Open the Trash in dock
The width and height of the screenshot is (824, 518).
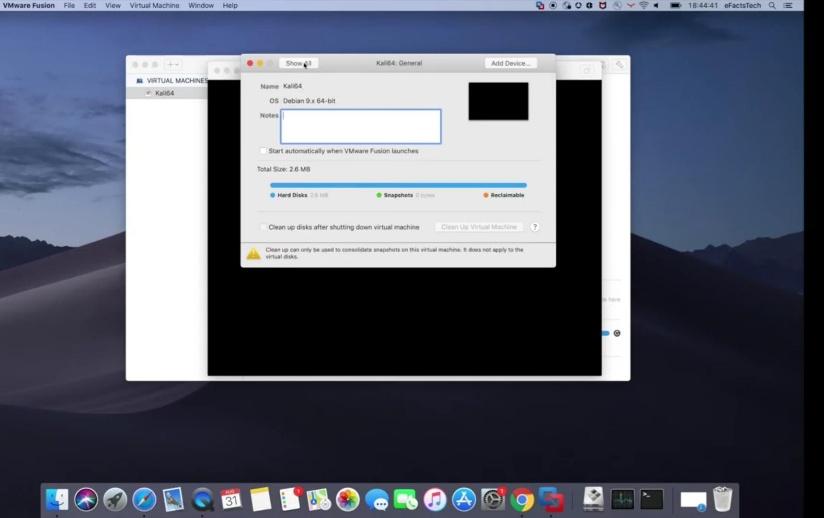(x=723, y=499)
